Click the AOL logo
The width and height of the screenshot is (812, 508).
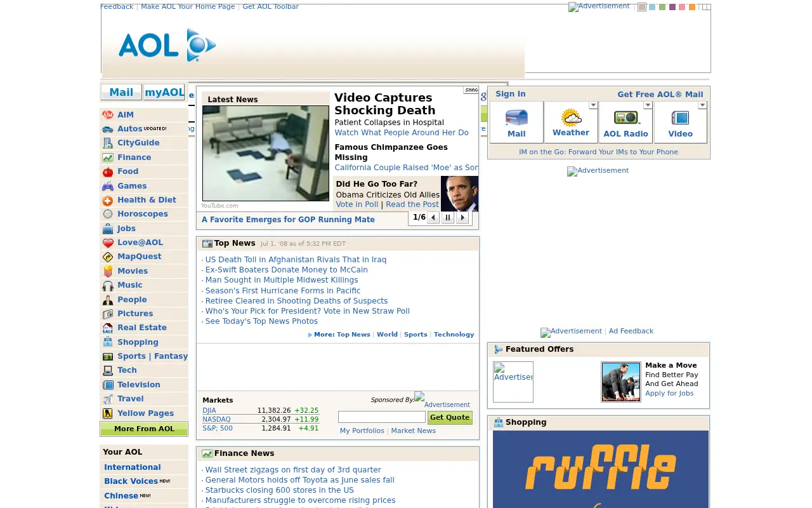[x=167, y=45]
